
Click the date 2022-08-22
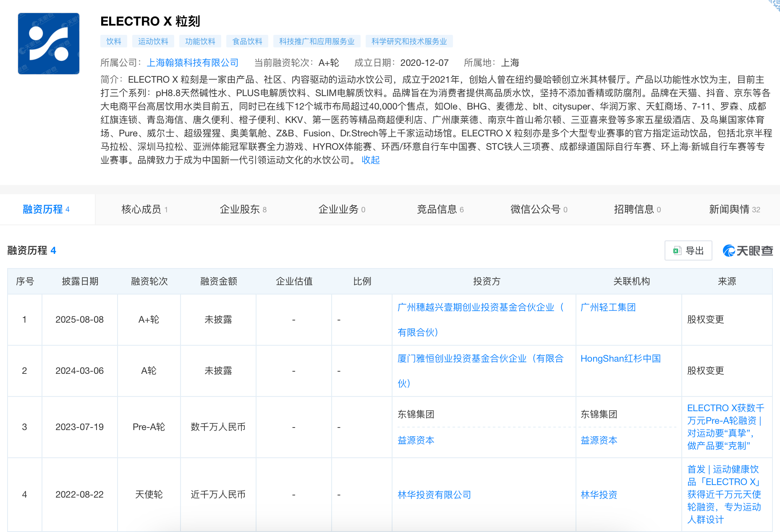pyautogui.click(x=80, y=495)
